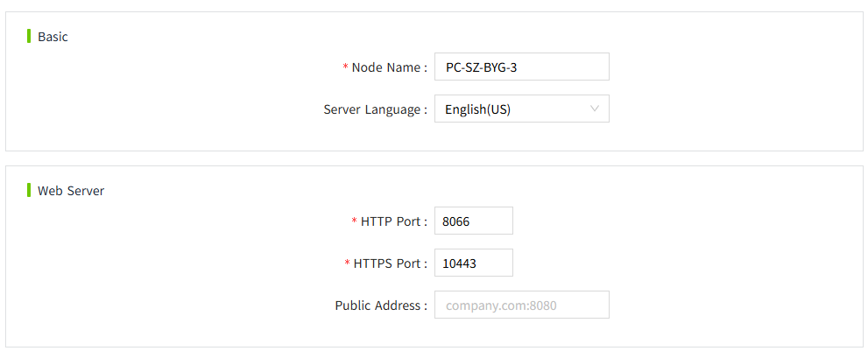
Task: Click the "Server Language" label
Action: coord(372,109)
